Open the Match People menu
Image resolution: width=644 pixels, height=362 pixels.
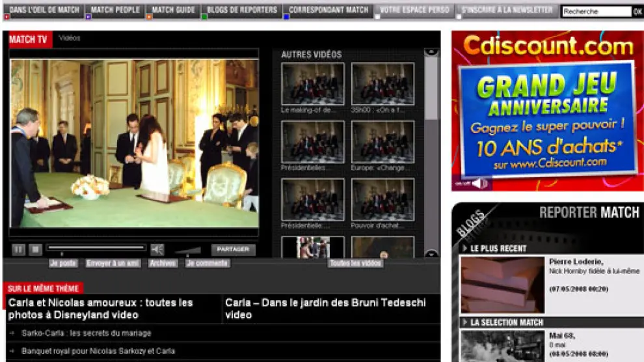coord(115,10)
